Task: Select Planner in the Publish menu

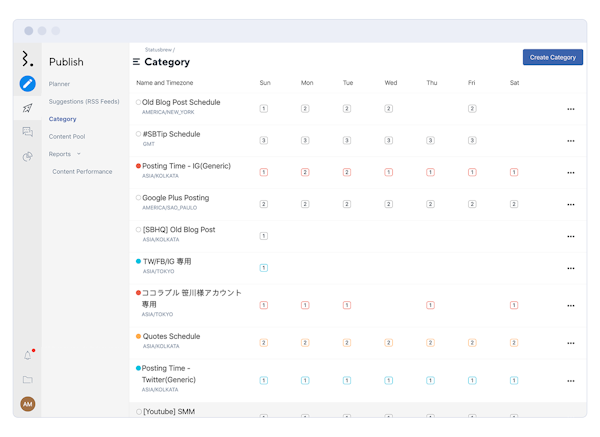Action: [x=60, y=84]
